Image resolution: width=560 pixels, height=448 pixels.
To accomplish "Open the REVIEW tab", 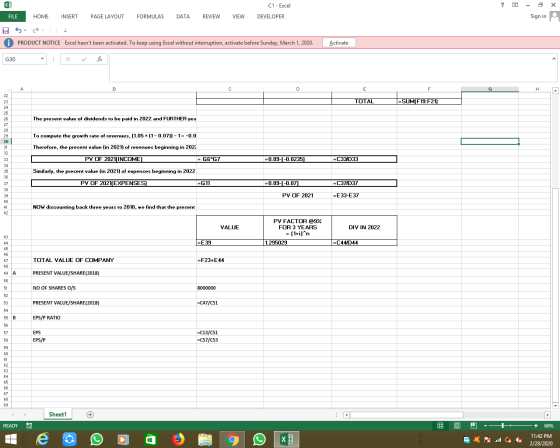I will pos(211,16).
